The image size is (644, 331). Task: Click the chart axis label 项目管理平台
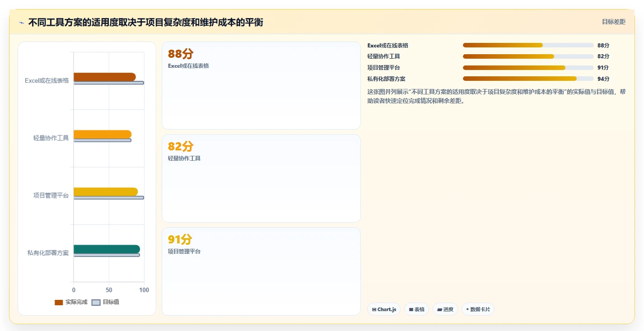click(x=51, y=196)
